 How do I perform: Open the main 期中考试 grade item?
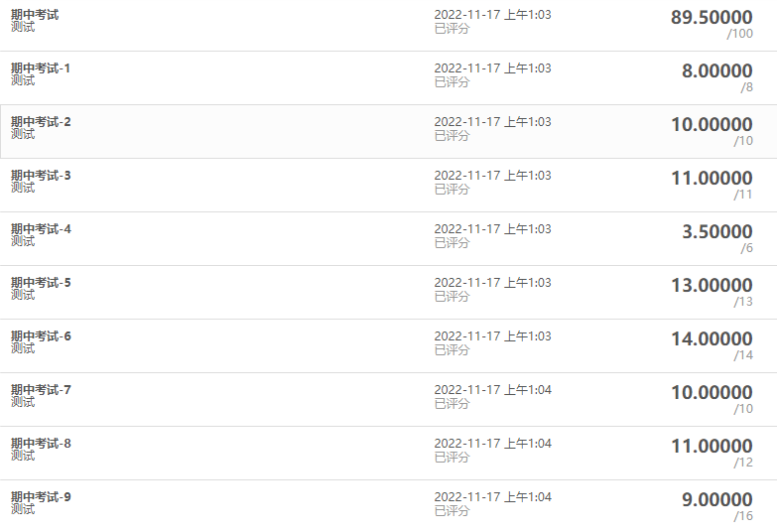pos(35,15)
